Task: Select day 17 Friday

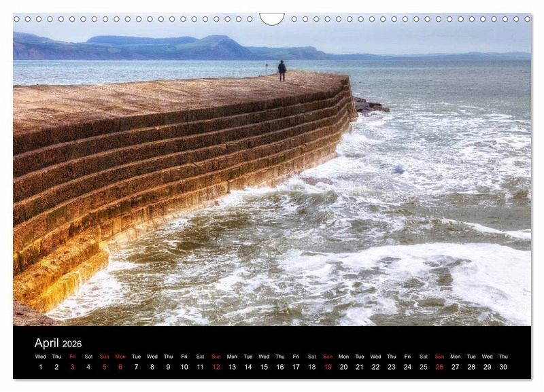Action: pos(296,367)
